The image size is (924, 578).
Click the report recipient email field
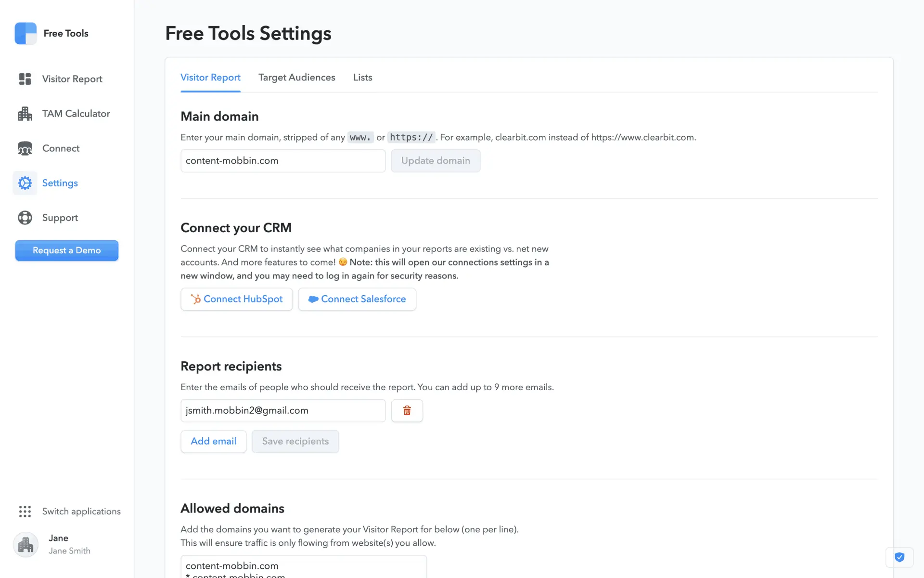(282, 410)
